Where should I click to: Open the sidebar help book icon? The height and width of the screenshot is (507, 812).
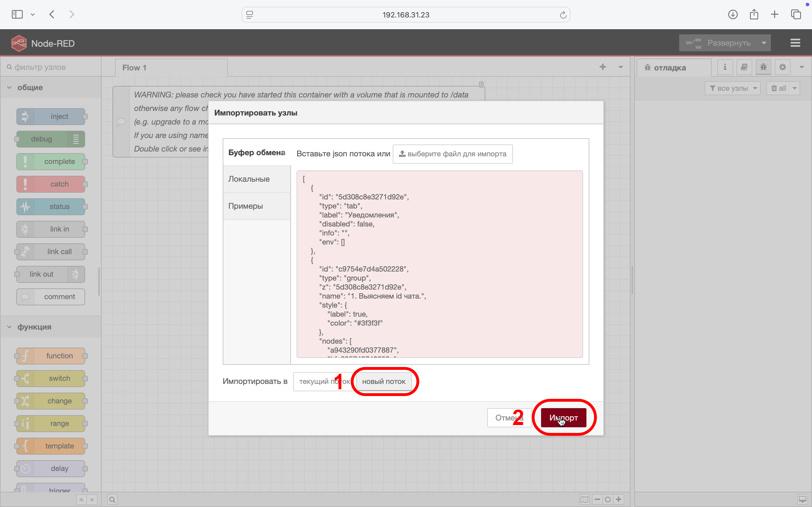tap(744, 67)
